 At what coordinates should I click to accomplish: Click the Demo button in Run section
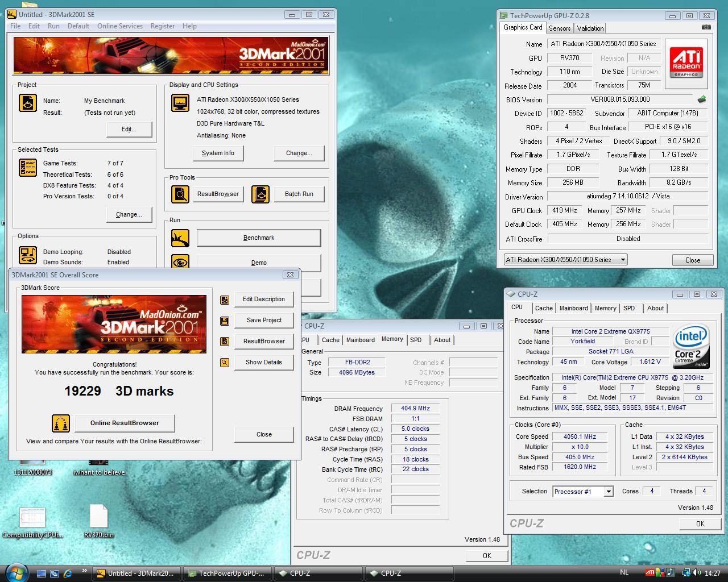tap(259, 263)
